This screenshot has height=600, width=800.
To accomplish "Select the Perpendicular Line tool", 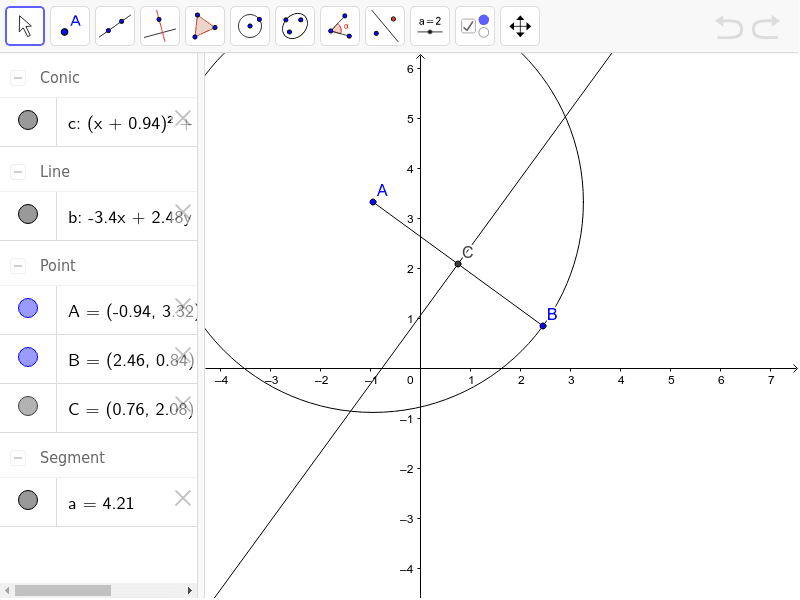I will click(160, 26).
